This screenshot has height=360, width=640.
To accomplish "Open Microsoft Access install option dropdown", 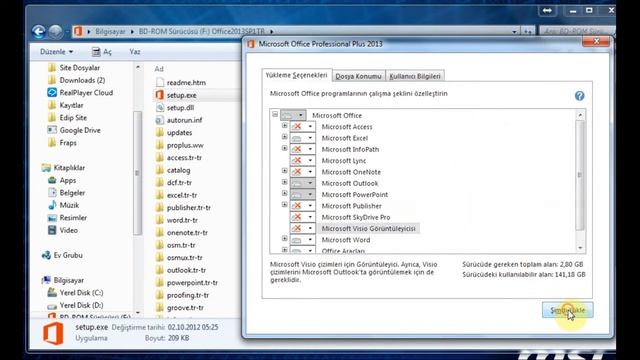I will point(302,127).
